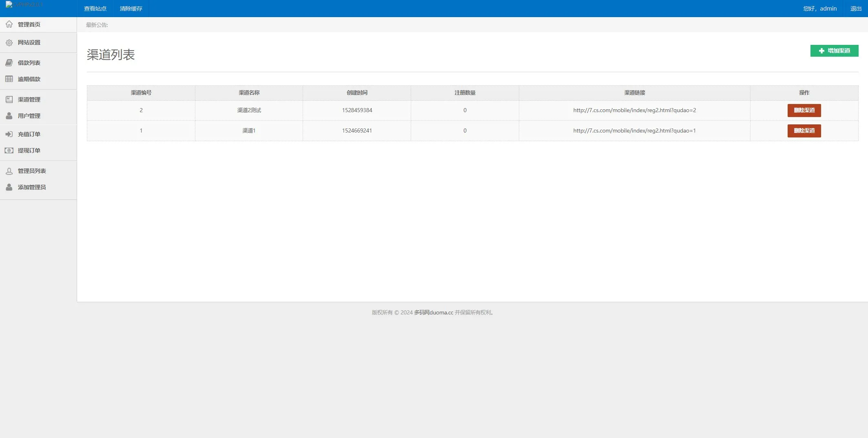Click the 渠道编号 column header
868x438 pixels.
coord(141,93)
